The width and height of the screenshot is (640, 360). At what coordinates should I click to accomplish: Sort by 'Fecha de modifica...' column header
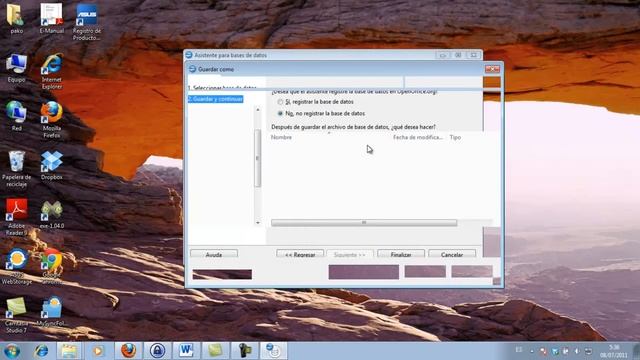[x=418, y=137]
